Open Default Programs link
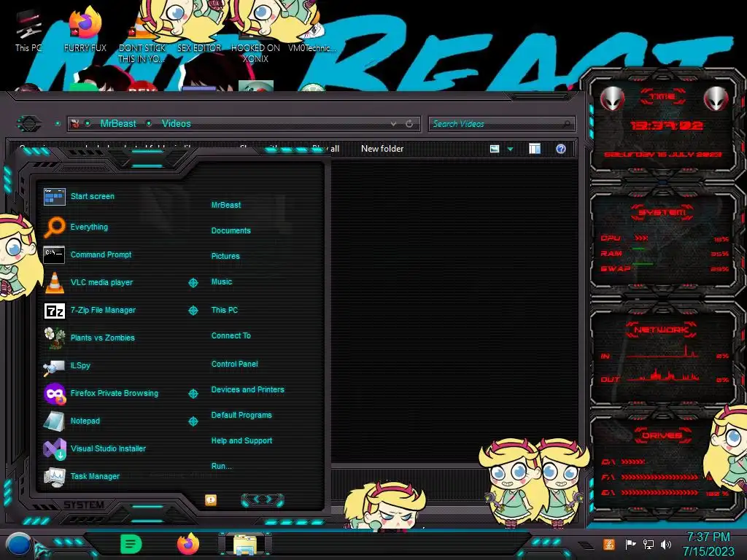747x560 pixels. click(241, 415)
